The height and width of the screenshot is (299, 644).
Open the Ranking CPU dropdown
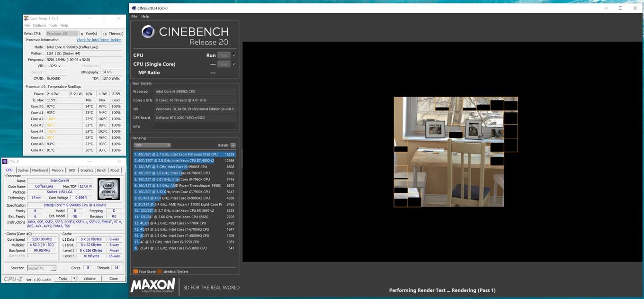152,145
